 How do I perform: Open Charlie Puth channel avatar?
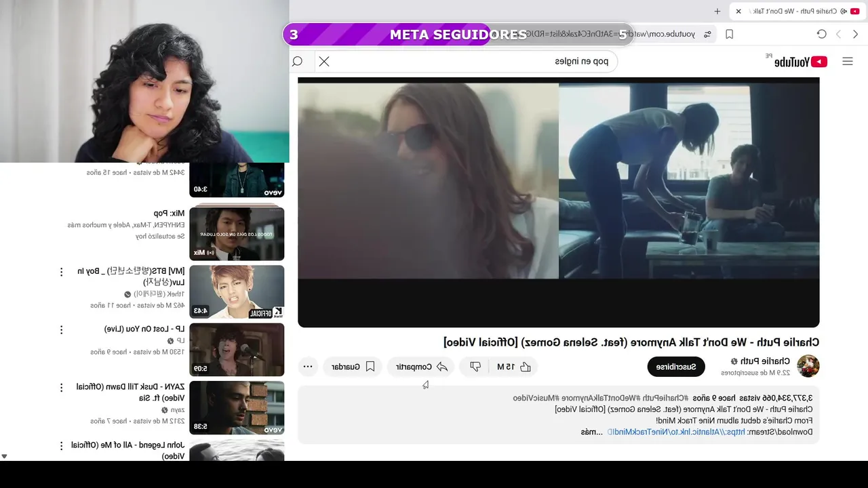pyautogui.click(x=808, y=366)
